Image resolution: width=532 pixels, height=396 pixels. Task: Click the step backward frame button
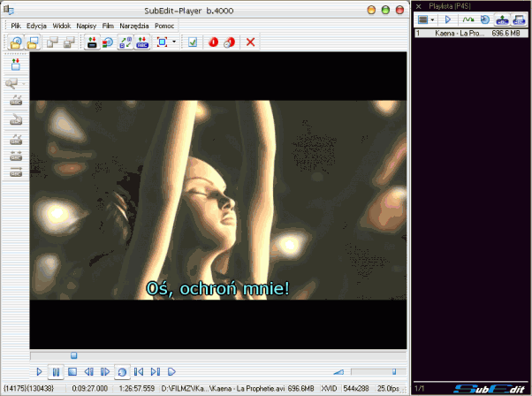point(89,372)
